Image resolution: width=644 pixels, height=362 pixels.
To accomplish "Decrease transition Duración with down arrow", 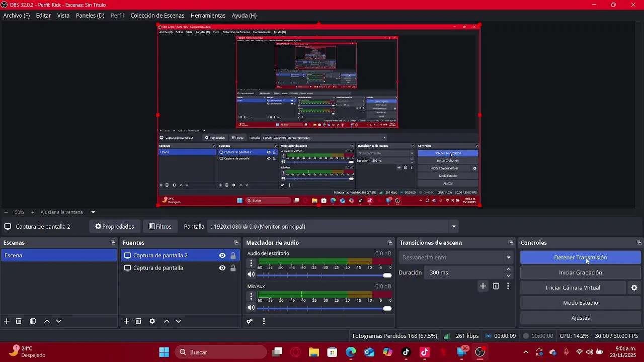I will click(x=508, y=276).
